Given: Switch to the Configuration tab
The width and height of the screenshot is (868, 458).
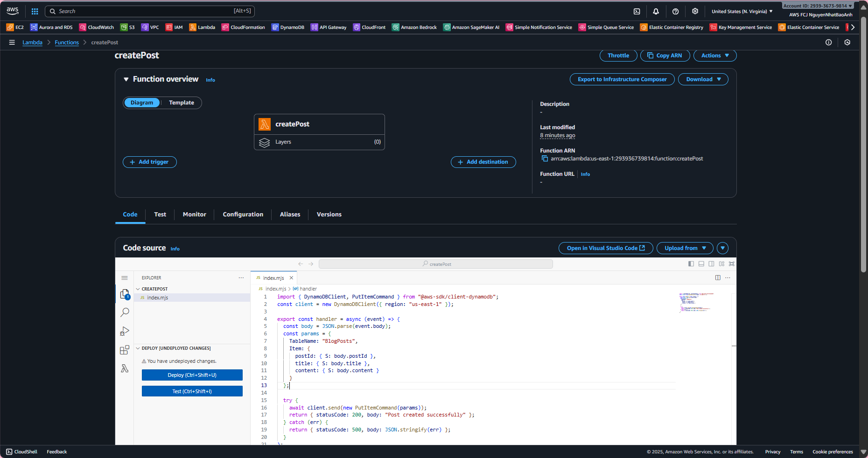Looking at the screenshot, I should (243, 215).
